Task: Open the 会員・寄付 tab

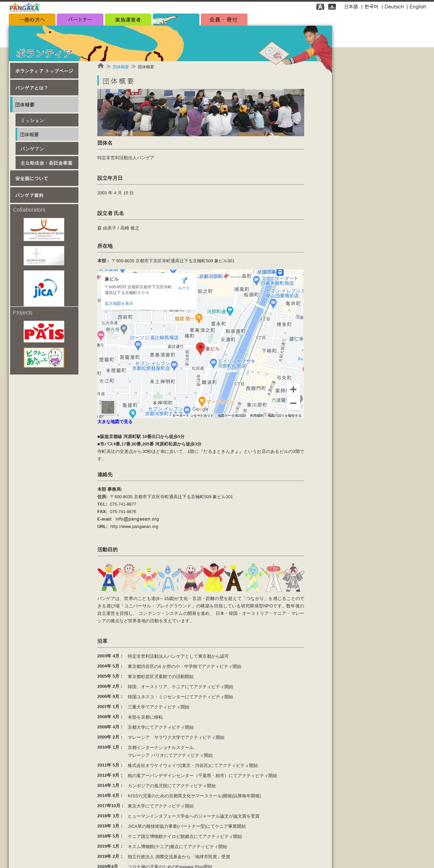Action: (224, 20)
